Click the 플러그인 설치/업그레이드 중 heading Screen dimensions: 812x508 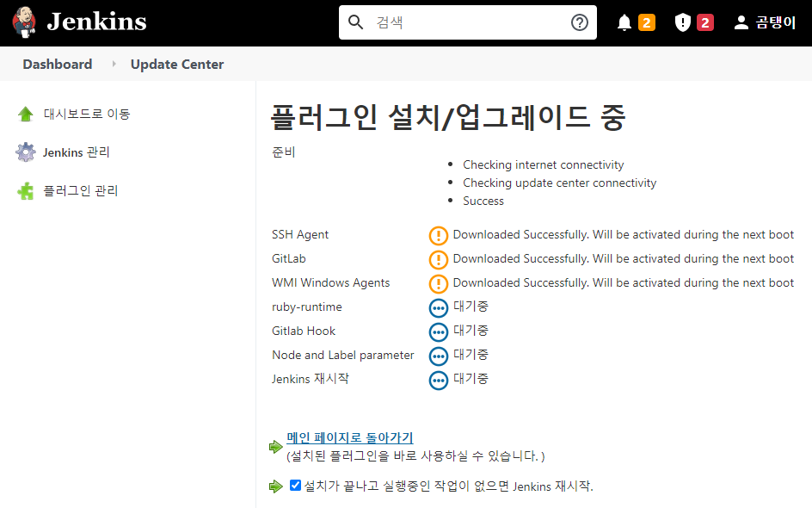[x=448, y=117]
